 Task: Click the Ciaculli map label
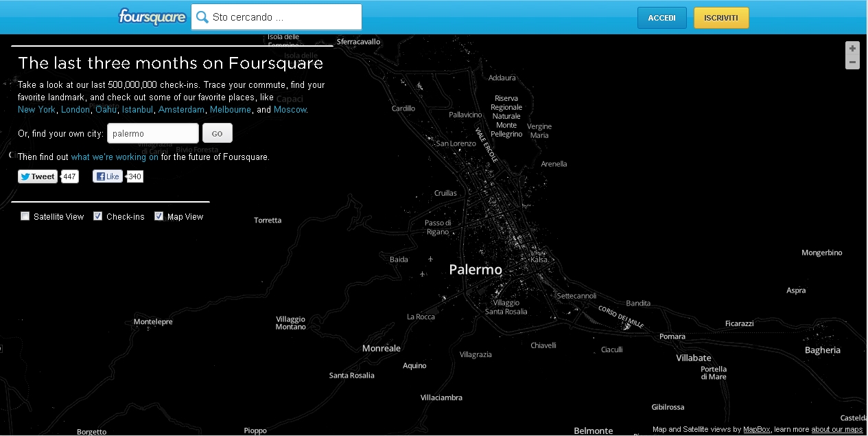click(612, 349)
